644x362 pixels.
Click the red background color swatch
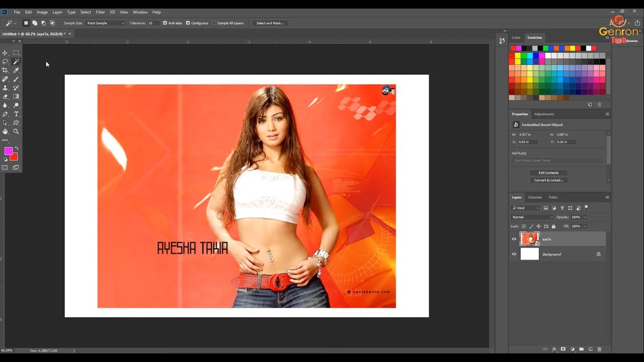pyautogui.click(x=14, y=158)
